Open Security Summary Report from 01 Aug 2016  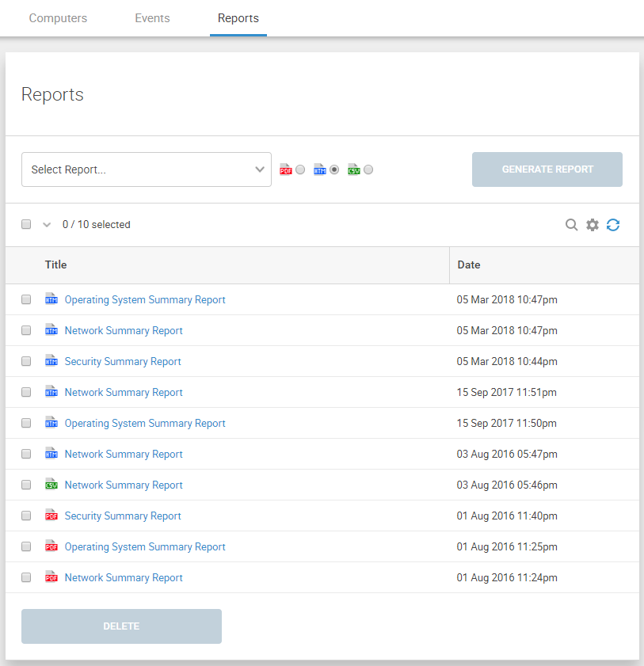click(123, 516)
